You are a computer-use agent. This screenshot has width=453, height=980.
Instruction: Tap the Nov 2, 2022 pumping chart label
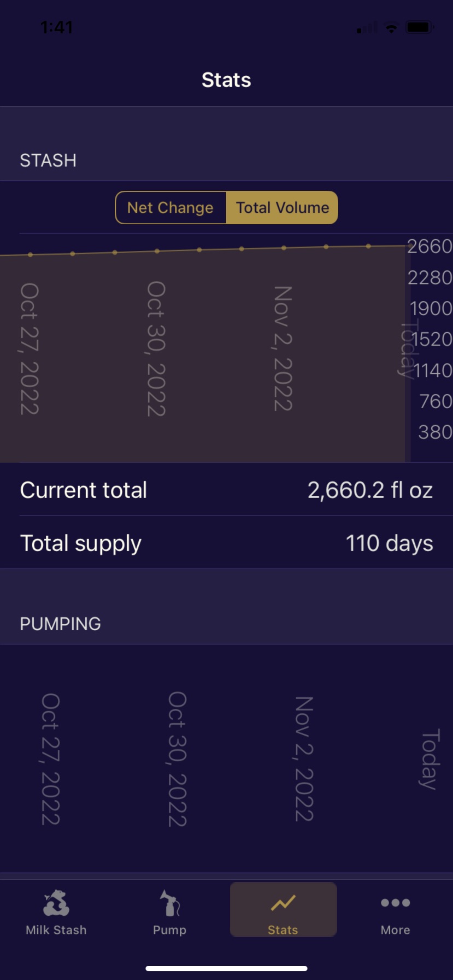304,759
